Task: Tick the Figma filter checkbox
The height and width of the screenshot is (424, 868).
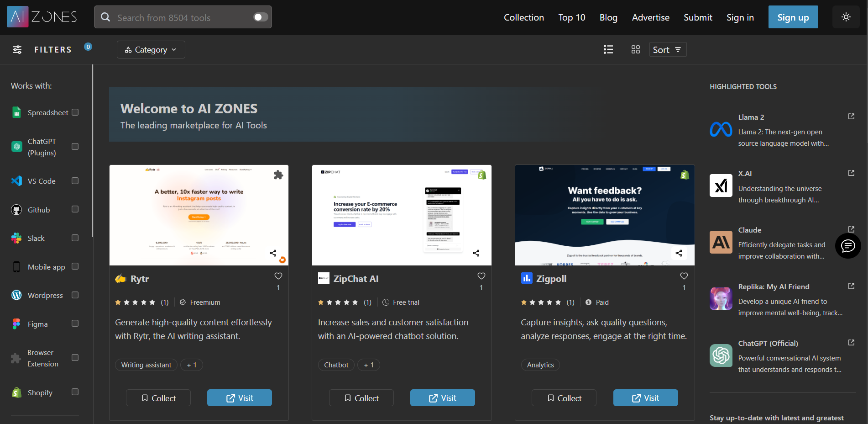Action: click(x=75, y=323)
